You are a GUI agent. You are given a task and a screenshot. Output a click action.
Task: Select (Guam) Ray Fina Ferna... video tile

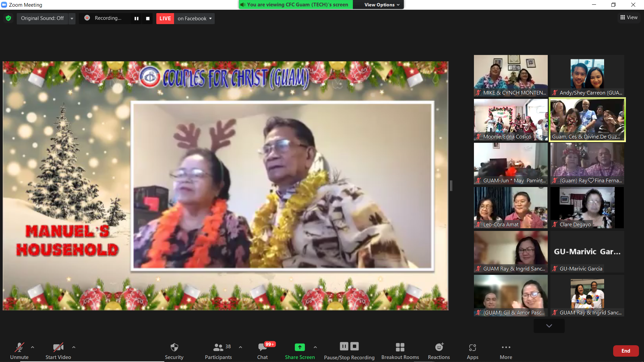coord(587,164)
